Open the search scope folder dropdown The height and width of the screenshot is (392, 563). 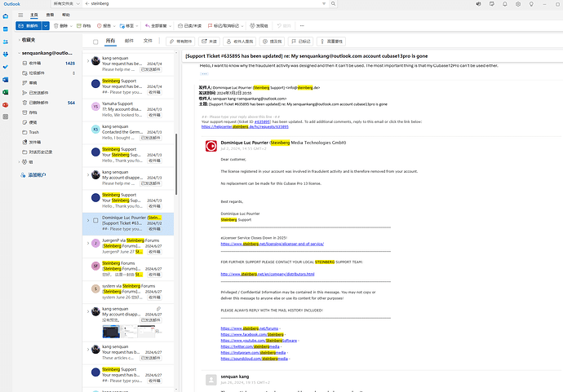point(66,3)
